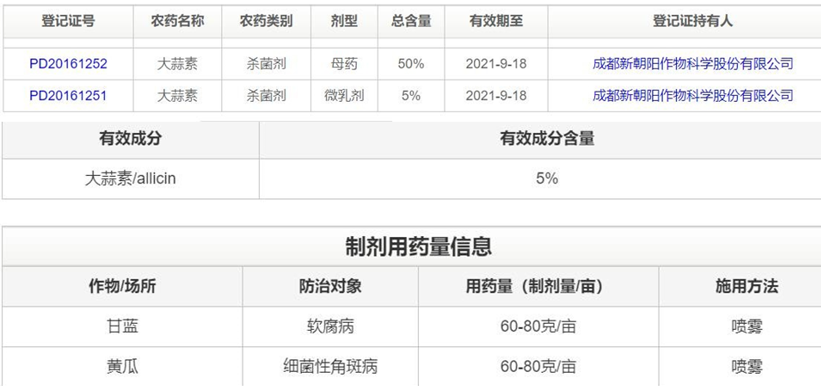Click the 母药 formulation cell
821x392 pixels.
pos(344,64)
